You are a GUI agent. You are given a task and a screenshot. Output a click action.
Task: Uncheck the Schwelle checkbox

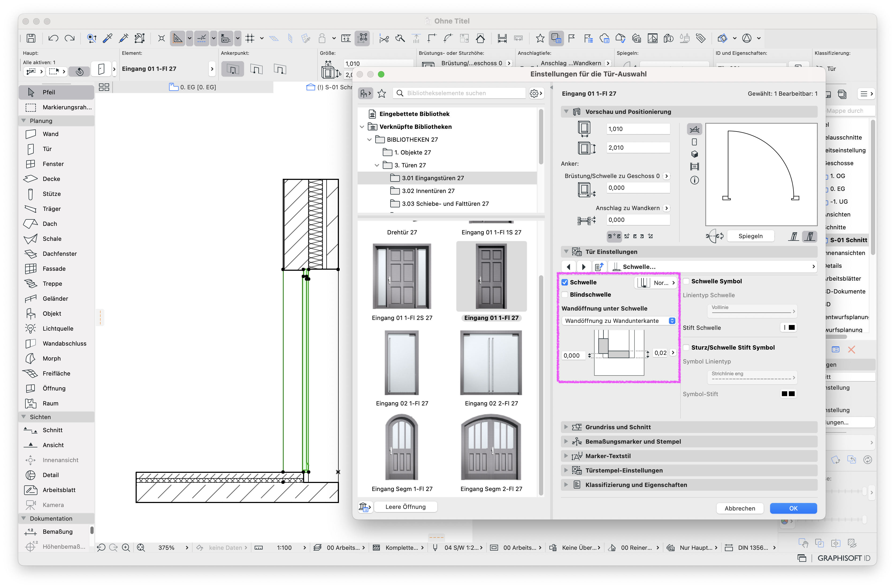(x=565, y=282)
